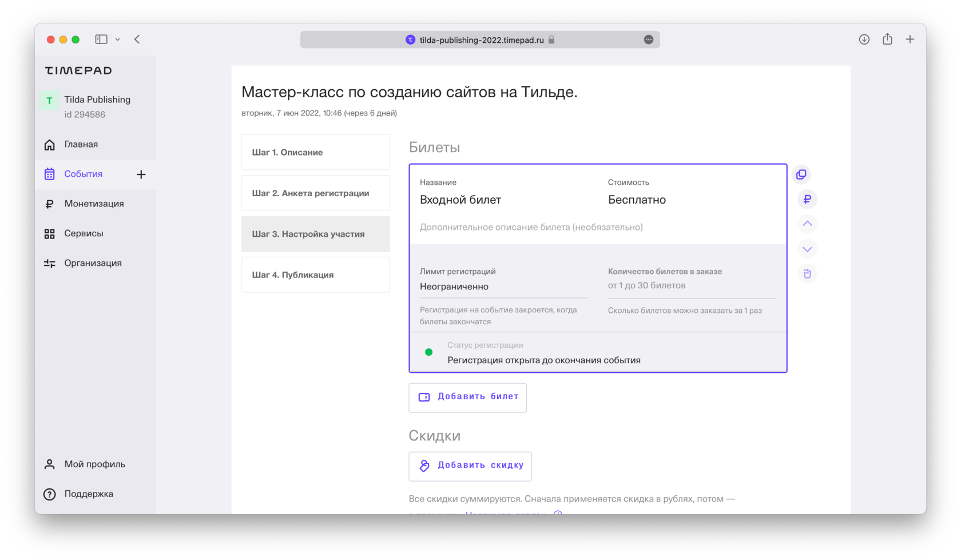Toggle the Safari sidebar icon
Screen dimensions: 961x560
(x=101, y=39)
